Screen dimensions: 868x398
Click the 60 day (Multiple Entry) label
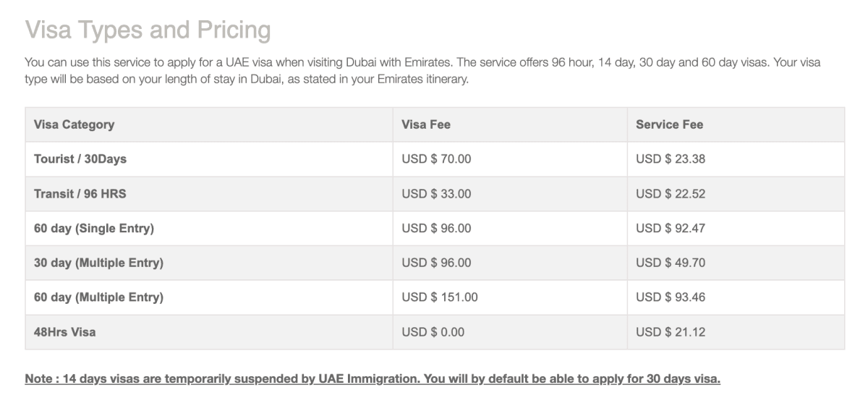[98, 297]
